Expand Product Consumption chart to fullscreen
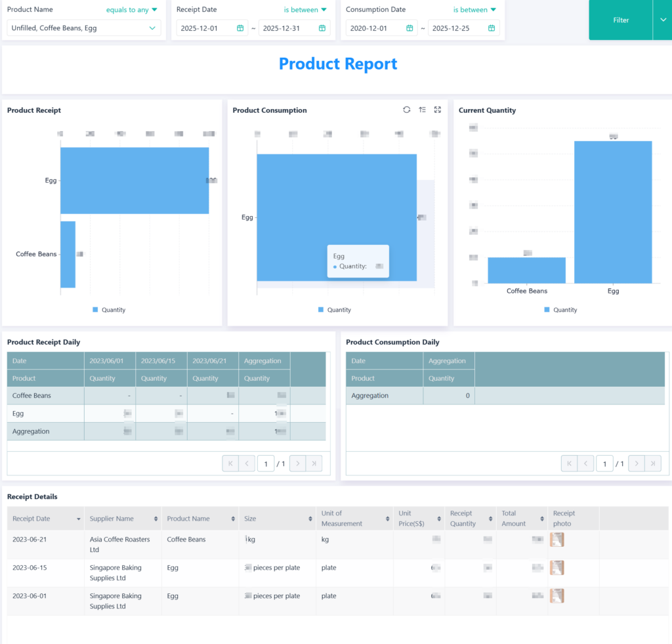Viewport: 672px width, 644px height. click(438, 110)
